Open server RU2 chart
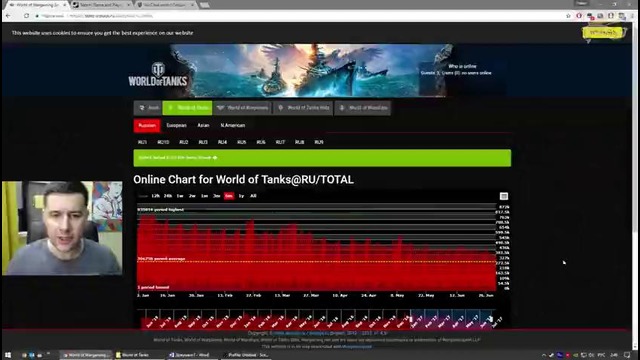Image resolution: width=640 pixels, height=360 pixels. (184, 142)
